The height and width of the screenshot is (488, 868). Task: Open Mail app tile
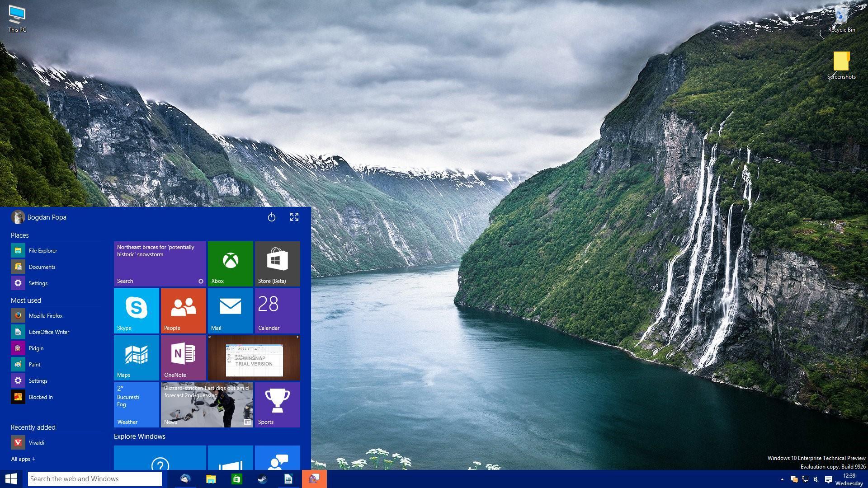[x=230, y=310]
